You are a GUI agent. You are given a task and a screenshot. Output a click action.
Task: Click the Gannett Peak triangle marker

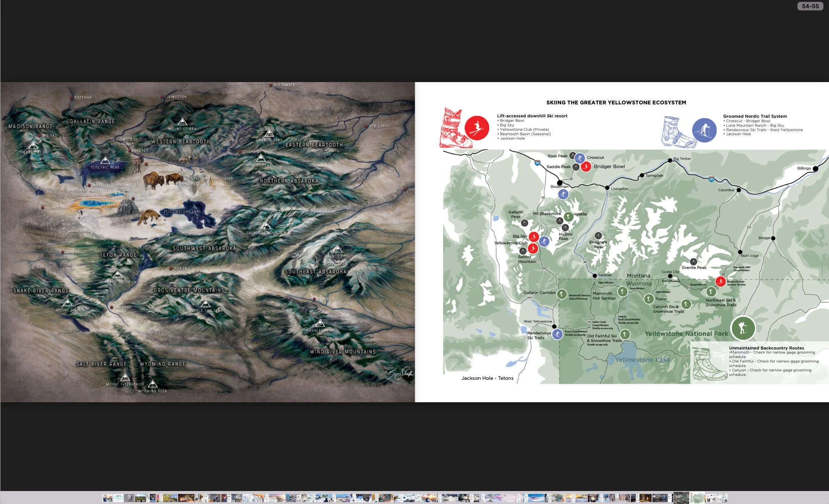(320, 323)
